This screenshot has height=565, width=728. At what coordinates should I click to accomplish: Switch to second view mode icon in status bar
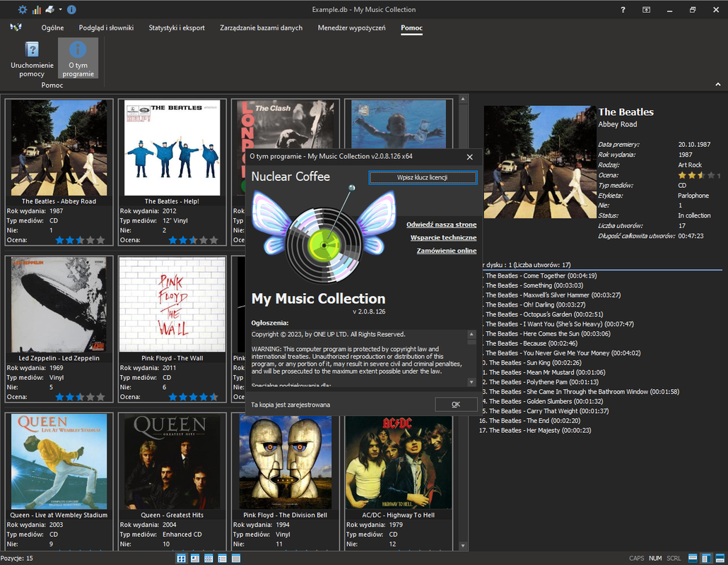[195, 558]
